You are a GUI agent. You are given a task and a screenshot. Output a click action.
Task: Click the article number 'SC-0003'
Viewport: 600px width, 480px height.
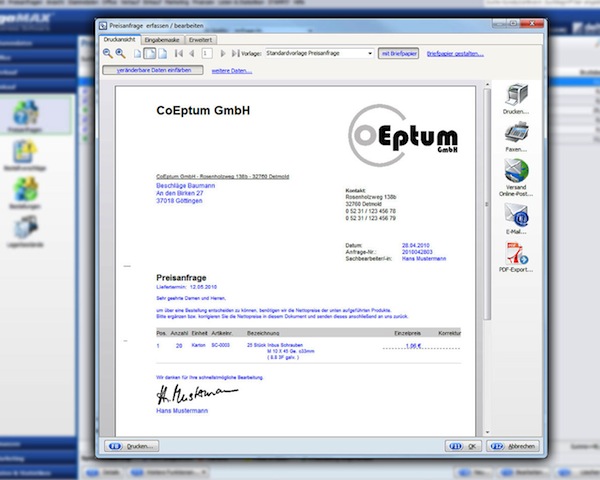coord(220,345)
